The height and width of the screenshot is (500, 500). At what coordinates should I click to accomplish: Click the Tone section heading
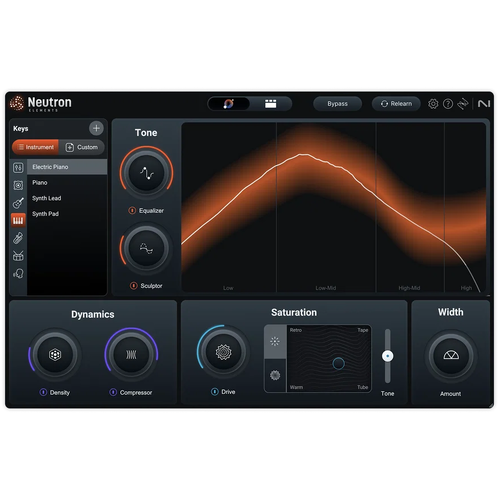(146, 133)
